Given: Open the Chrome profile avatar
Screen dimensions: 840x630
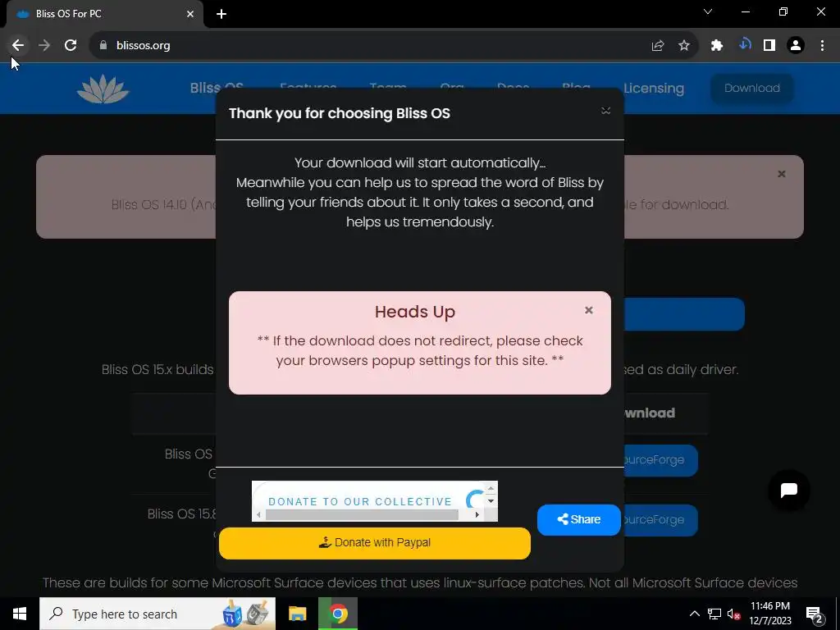Looking at the screenshot, I should point(796,46).
